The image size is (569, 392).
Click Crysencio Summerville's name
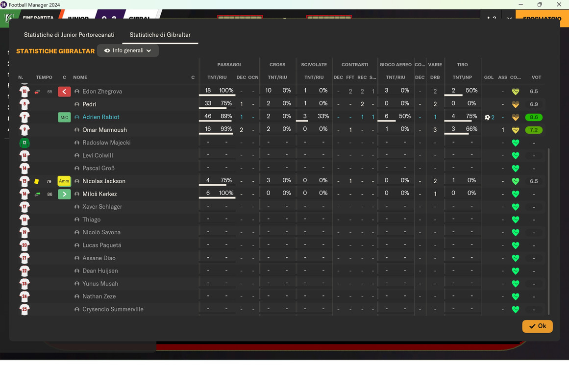[x=113, y=309]
